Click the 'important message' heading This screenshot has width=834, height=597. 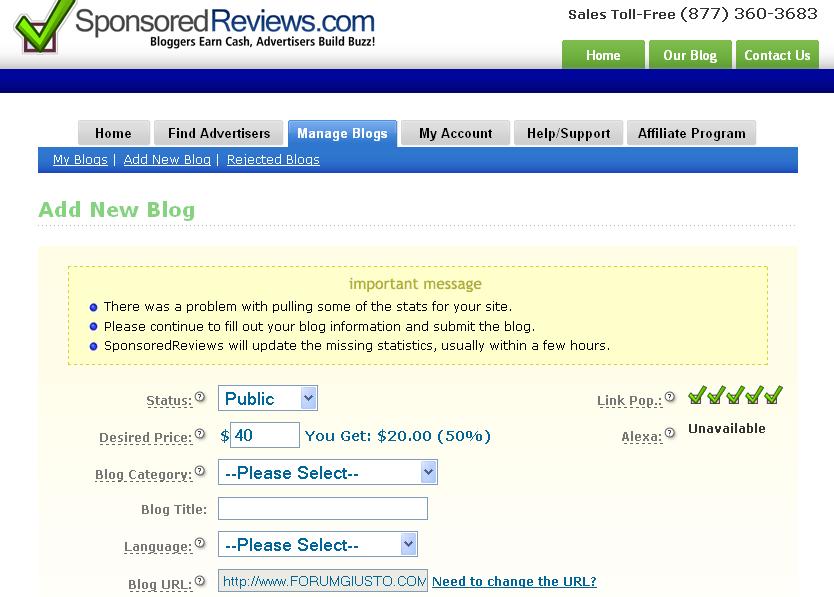[415, 284]
